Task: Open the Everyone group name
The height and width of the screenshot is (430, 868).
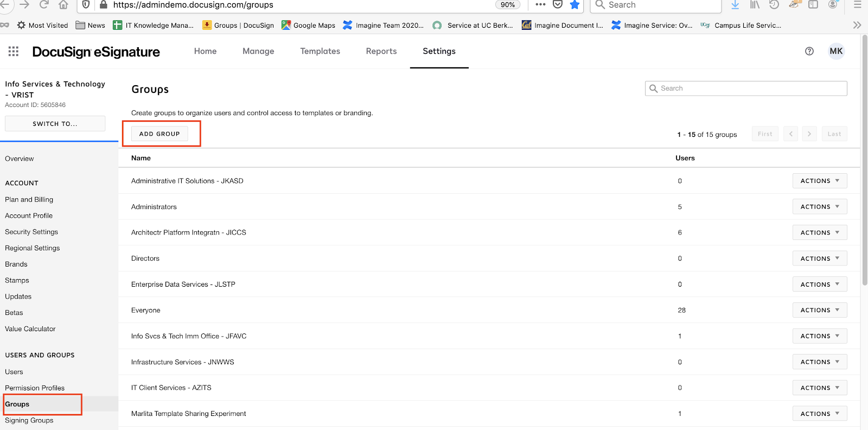Action: coord(146,311)
